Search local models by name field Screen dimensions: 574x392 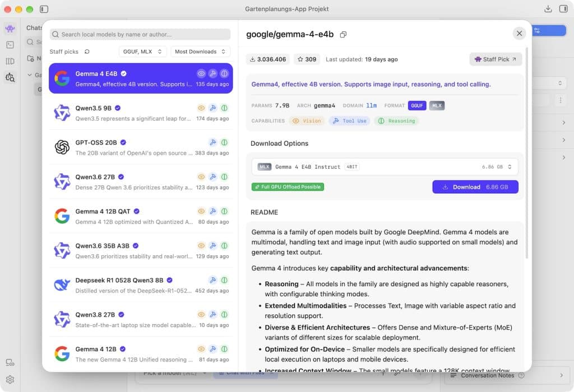point(140,34)
